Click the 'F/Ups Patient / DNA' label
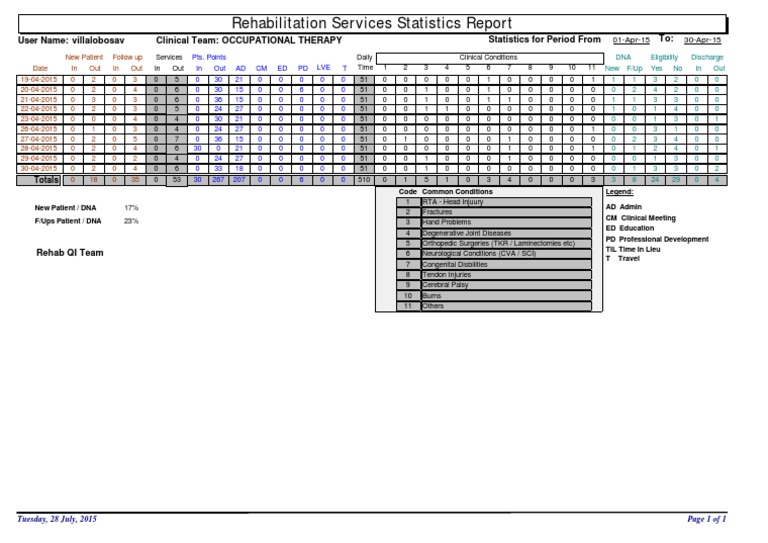Viewport: 768px width, 543px height. 68,221
